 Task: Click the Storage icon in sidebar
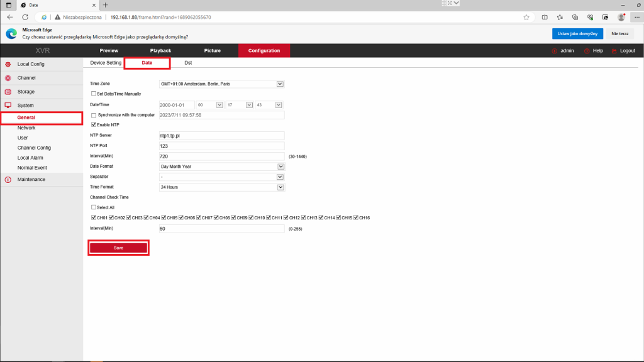tap(8, 92)
